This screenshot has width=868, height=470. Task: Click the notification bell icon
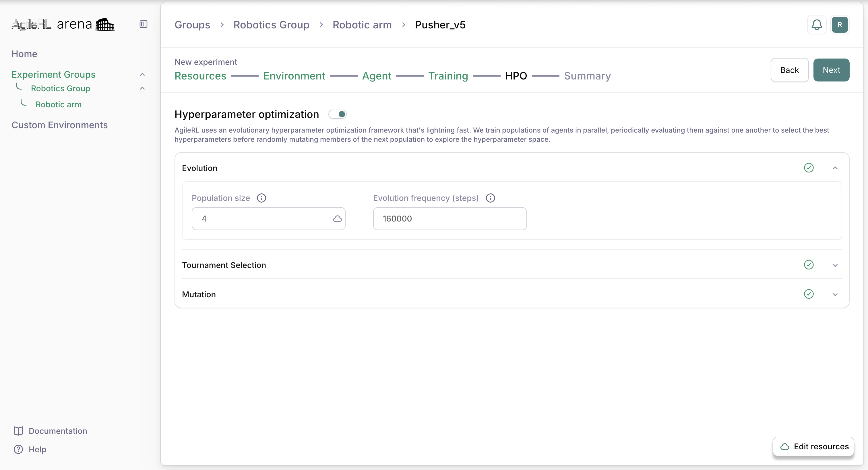(816, 25)
